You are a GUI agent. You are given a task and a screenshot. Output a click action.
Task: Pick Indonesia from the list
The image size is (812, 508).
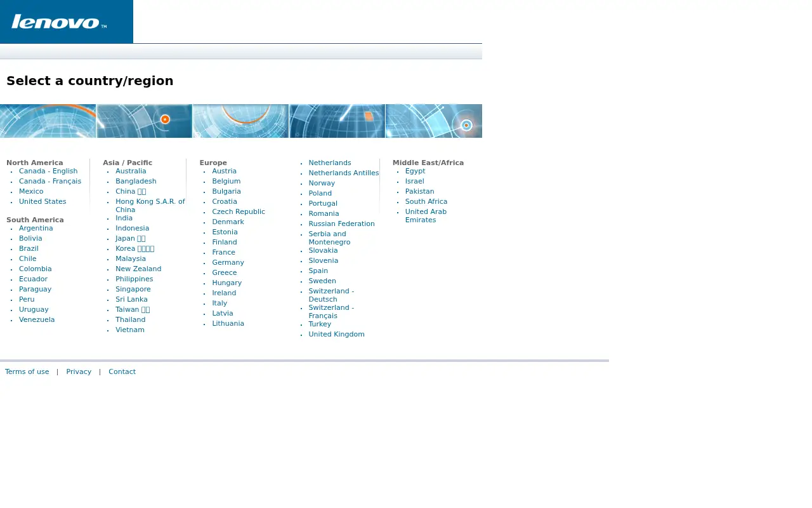point(132,228)
